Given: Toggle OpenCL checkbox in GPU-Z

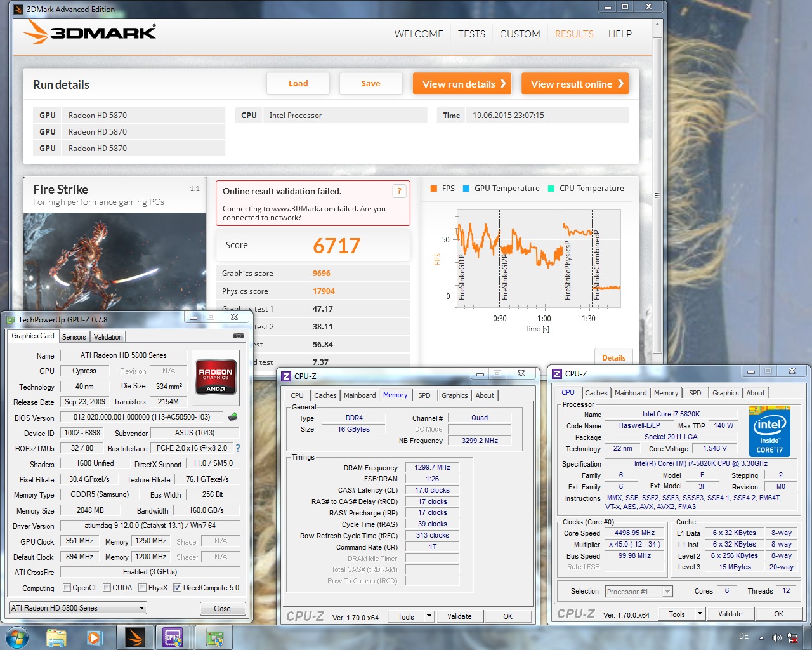Looking at the screenshot, I should [67, 588].
